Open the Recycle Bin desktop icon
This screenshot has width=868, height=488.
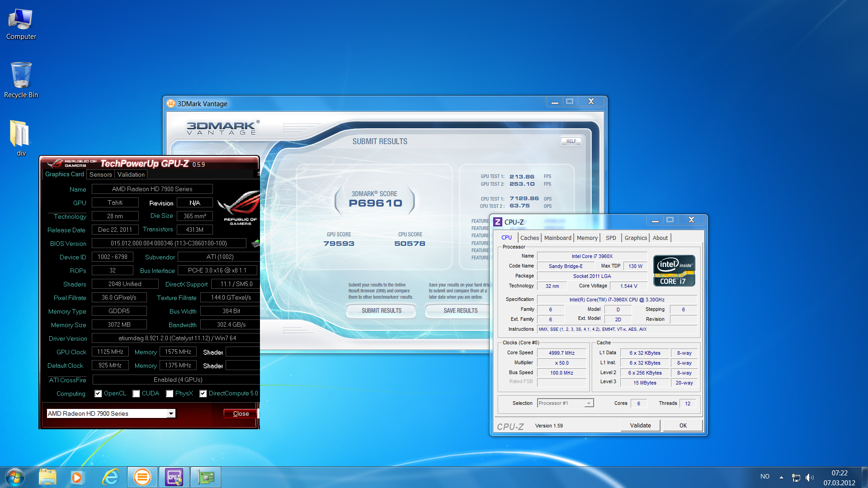tap(21, 80)
